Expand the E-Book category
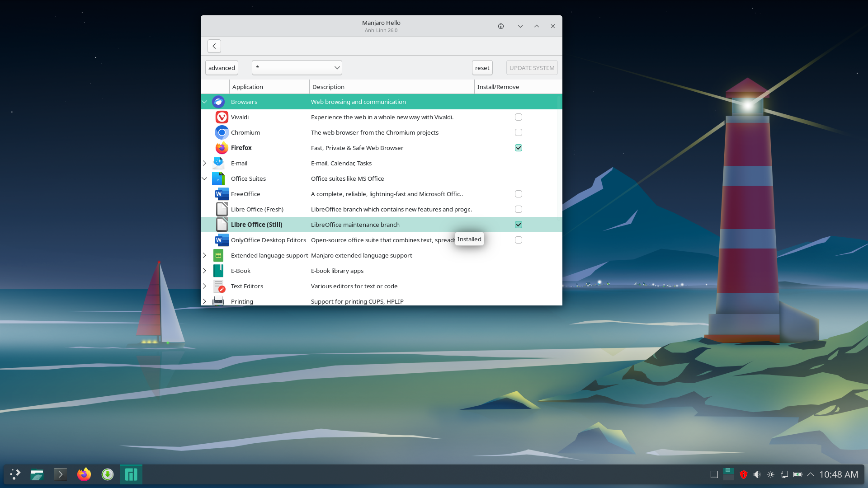The height and width of the screenshot is (488, 868). click(x=204, y=271)
